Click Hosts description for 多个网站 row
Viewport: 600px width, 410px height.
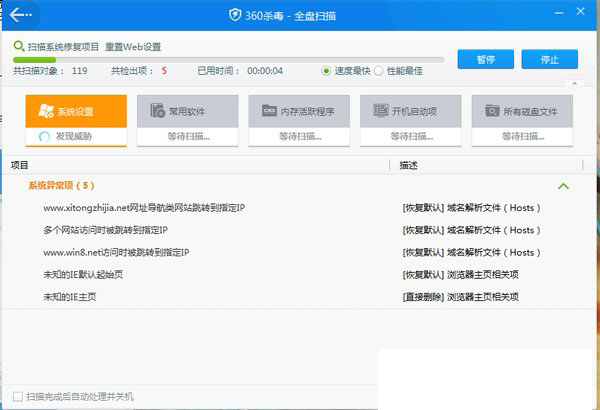click(471, 230)
